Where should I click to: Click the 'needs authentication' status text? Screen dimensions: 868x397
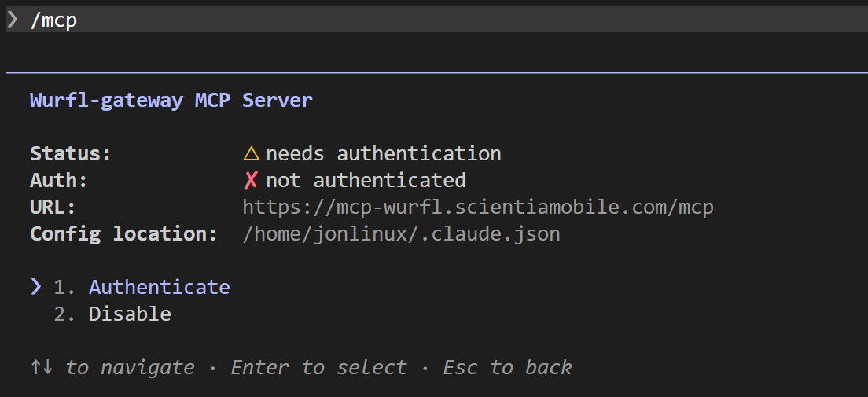384,153
